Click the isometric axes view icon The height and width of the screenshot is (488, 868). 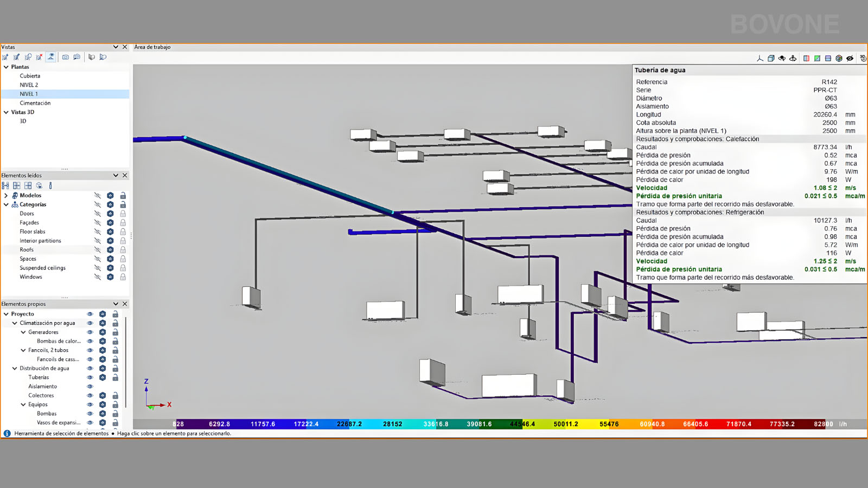pos(759,58)
